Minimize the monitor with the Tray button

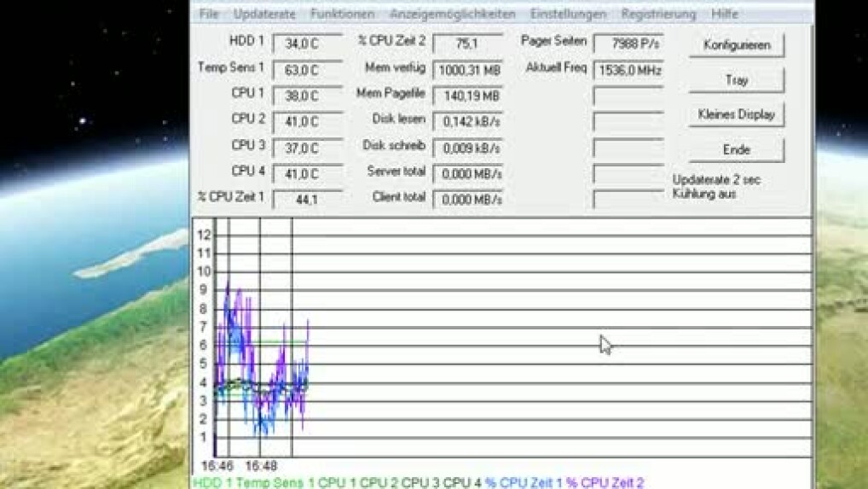736,80
